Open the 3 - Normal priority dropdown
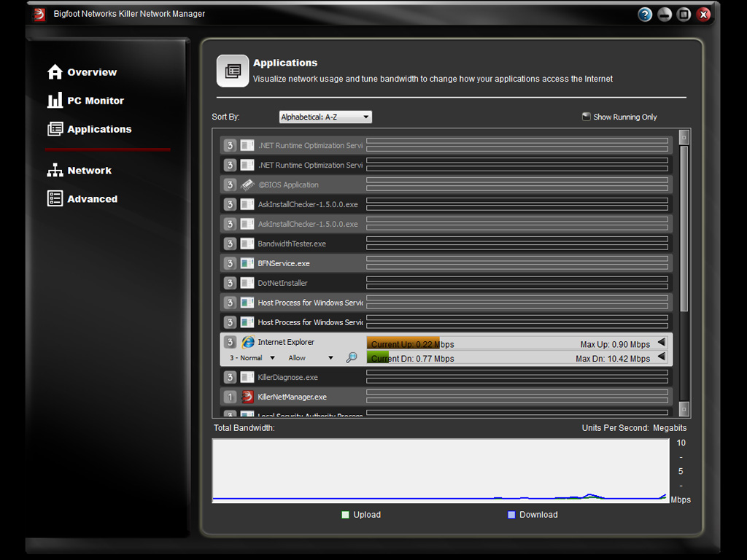 click(252, 357)
